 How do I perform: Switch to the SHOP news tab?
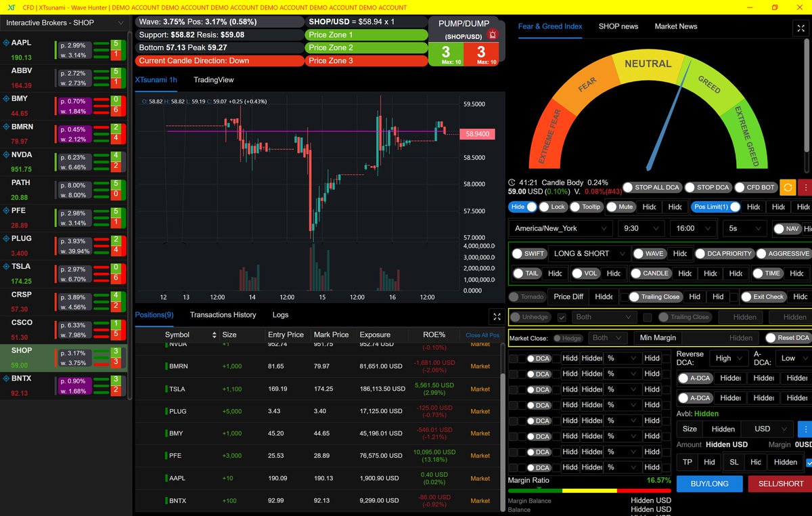(x=618, y=26)
